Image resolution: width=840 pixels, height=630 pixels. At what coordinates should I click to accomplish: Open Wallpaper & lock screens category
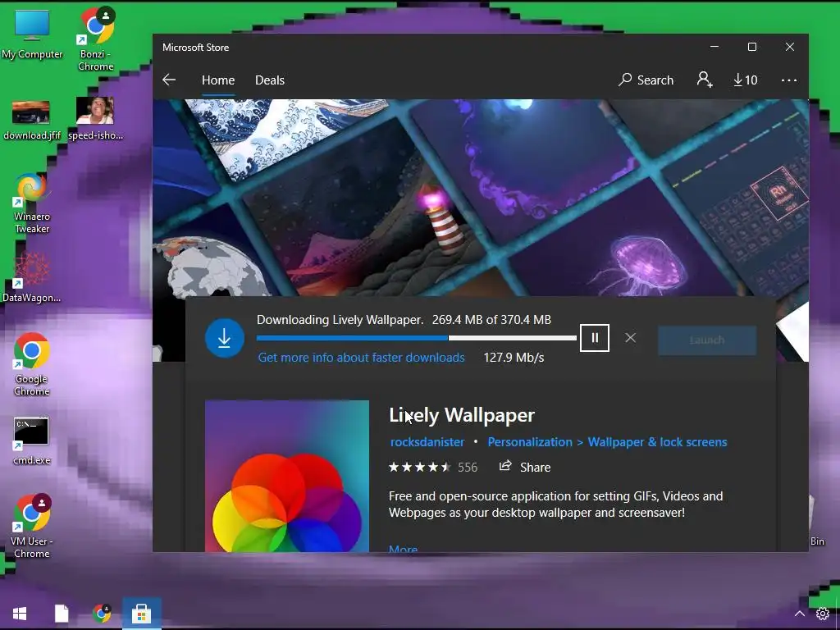pyautogui.click(x=657, y=442)
